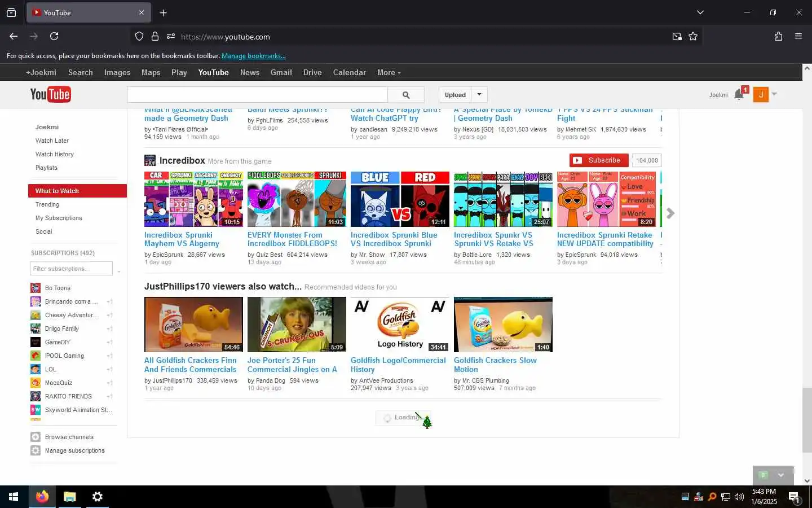Close the YouTube tab
Viewport: 812px width, 508px height.
click(142, 12)
